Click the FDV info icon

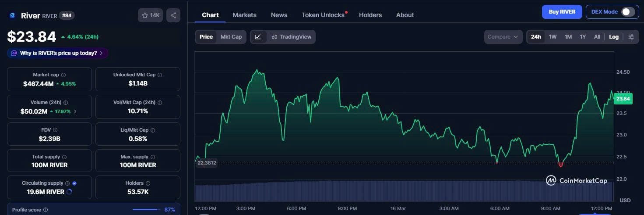click(x=55, y=130)
